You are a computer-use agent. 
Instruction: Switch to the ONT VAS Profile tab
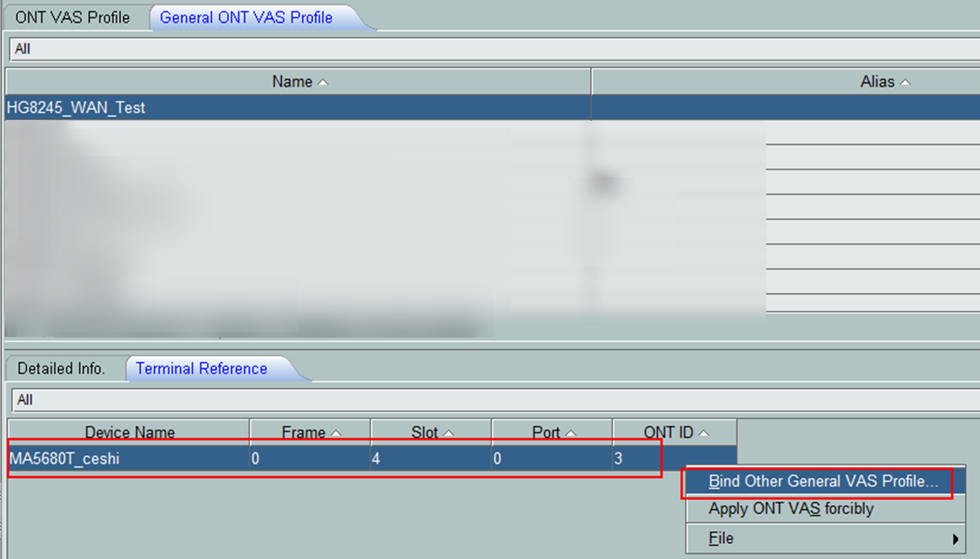click(x=73, y=17)
